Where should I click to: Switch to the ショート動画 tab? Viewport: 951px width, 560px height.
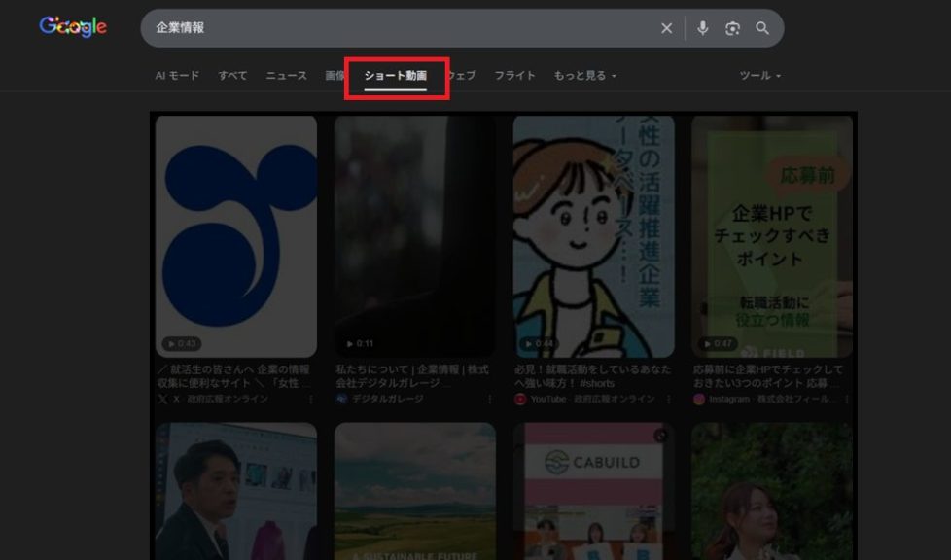tap(395, 76)
